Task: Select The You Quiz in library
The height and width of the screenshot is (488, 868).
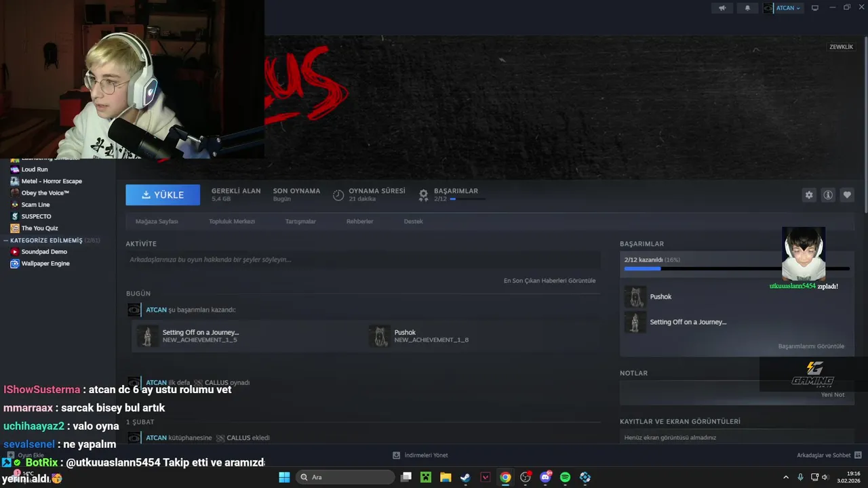Action: click(39, 228)
